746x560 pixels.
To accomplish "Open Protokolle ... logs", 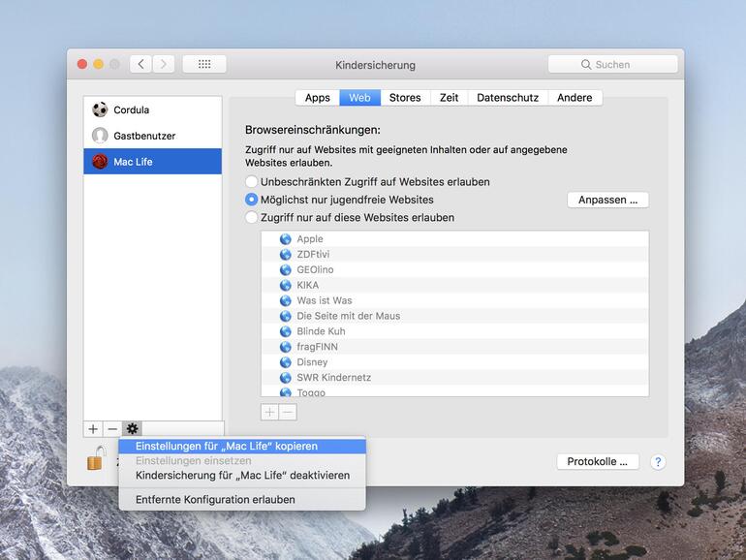I will tap(597, 461).
